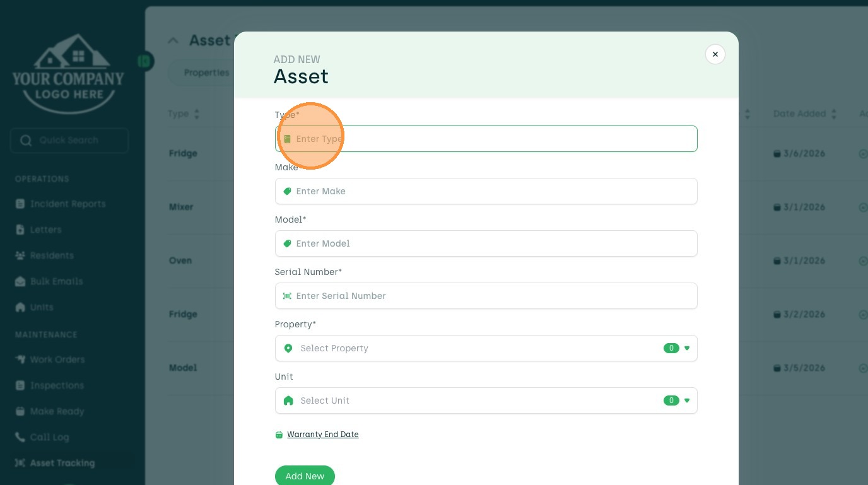Image resolution: width=868 pixels, height=485 pixels.
Task: Click the Warranty End Date link
Action: coord(322,435)
